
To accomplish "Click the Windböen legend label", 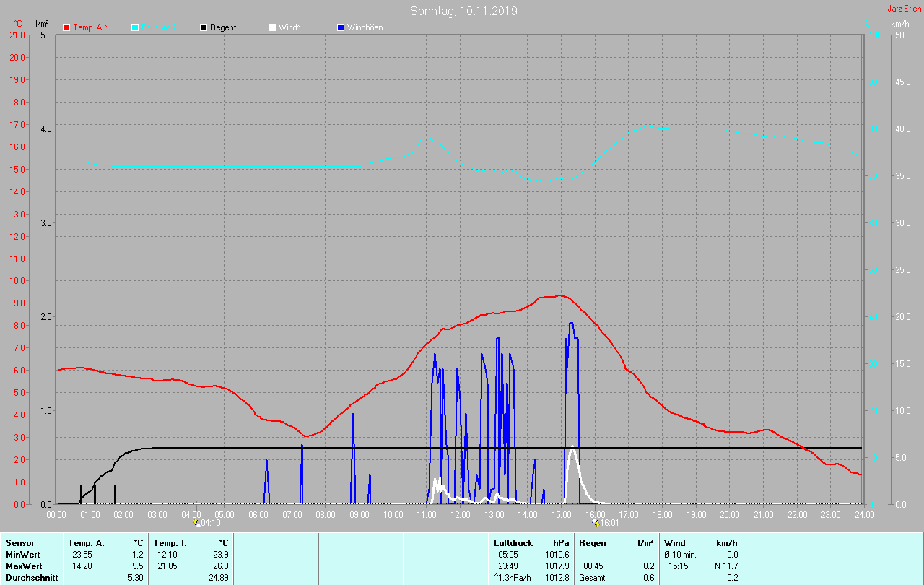I will pyautogui.click(x=365, y=27).
